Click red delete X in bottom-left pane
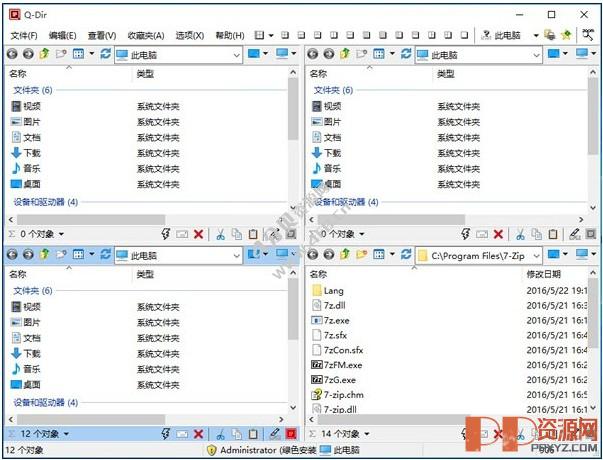The width and height of the screenshot is (603, 460). click(x=198, y=434)
